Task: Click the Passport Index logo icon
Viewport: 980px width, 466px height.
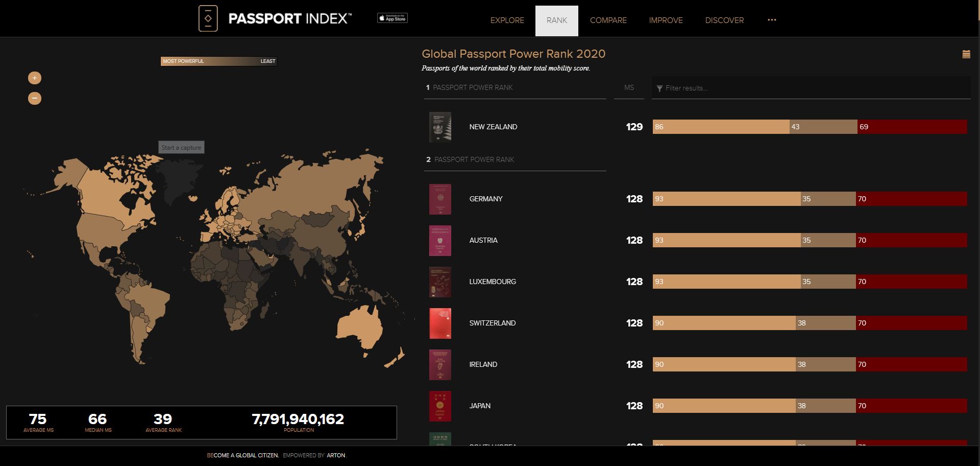Action: (208, 18)
